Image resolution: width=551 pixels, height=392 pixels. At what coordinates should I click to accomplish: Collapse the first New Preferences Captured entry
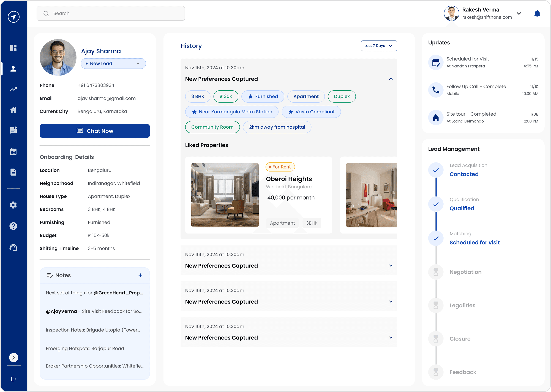click(391, 79)
